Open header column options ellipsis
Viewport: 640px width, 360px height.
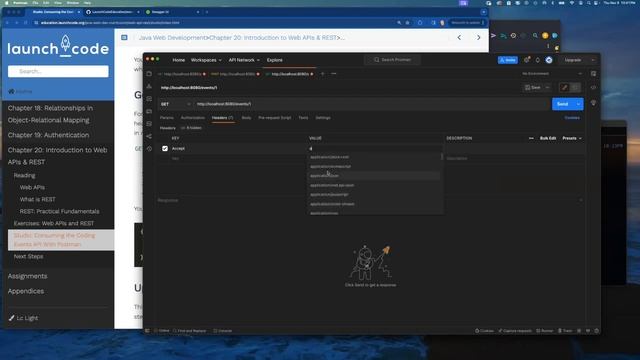[x=531, y=138]
